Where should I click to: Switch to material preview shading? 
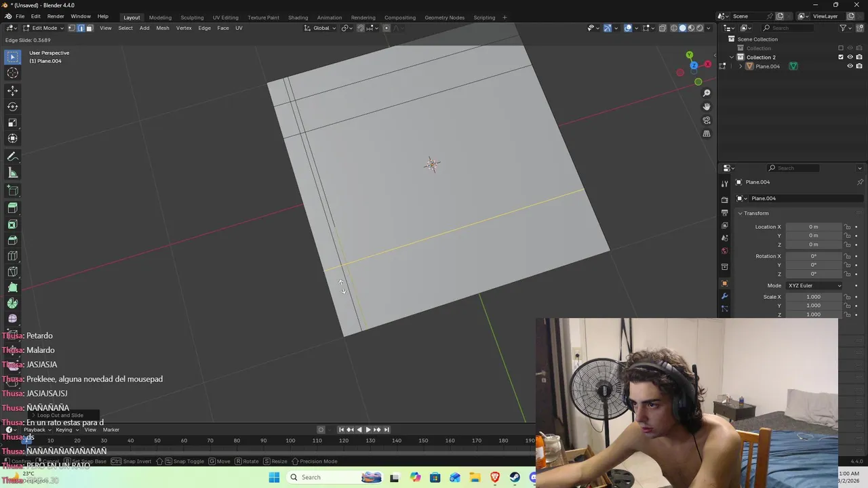tap(691, 28)
